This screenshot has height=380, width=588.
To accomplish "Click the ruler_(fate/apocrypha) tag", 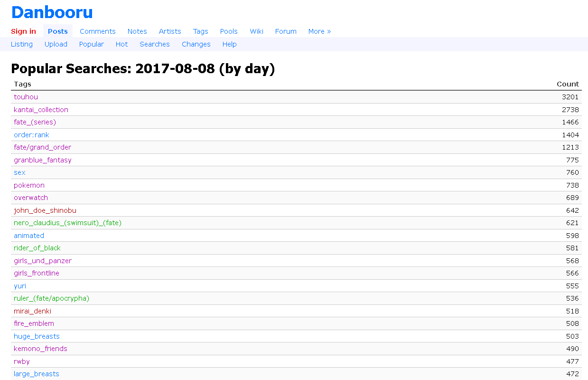I will [51, 298].
